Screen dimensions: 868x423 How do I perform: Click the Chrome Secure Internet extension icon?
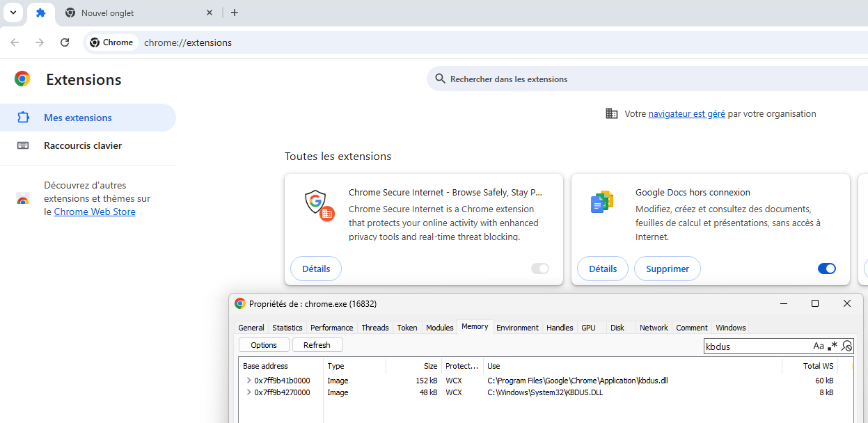point(319,205)
